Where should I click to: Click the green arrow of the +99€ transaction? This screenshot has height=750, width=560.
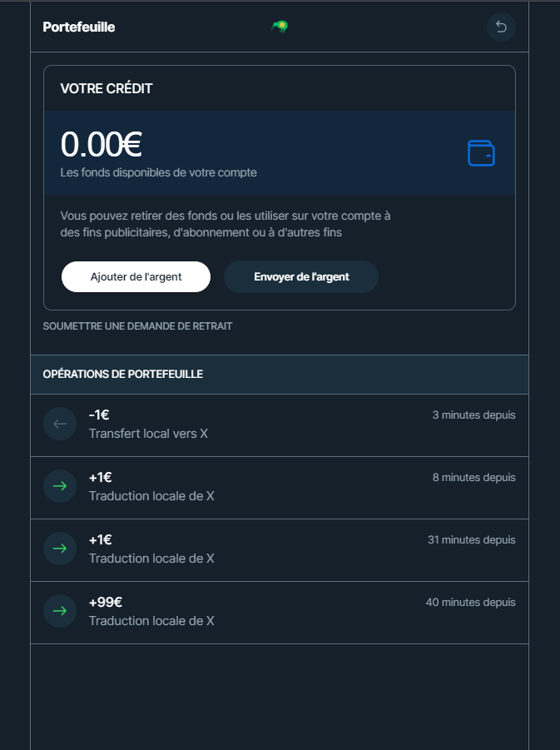coord(60,611)
